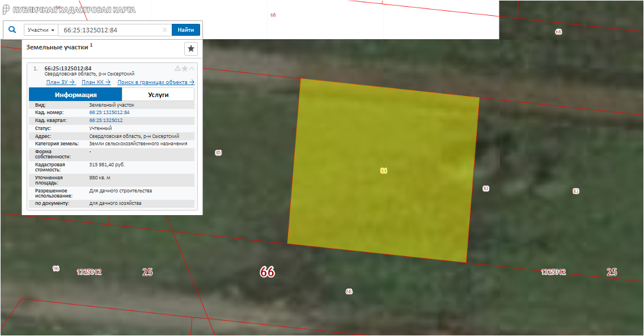The height and width of the screenshot is (336, 644).
Task: Open the cadastral quarter 66:25:1325012 link
Action: pyautogui.click(x=106, y=120)
